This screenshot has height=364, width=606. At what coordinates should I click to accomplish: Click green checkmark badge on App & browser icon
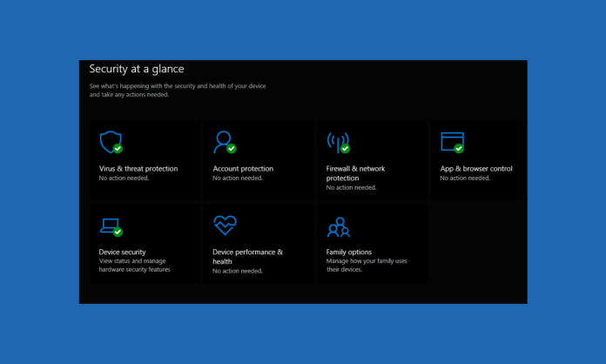459,149
